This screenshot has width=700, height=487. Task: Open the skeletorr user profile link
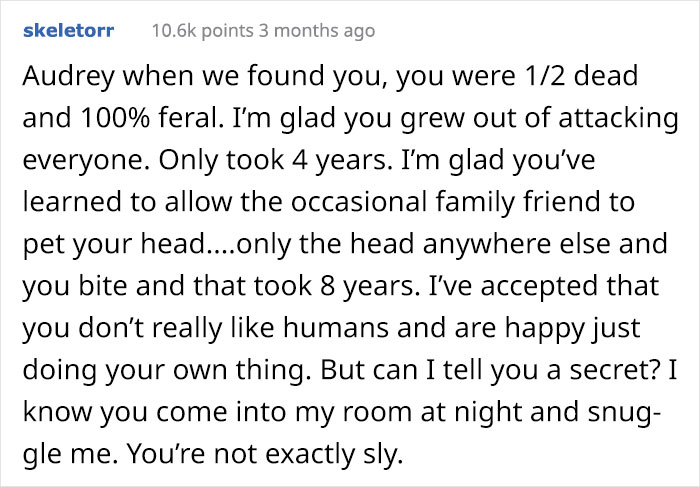(x=68, y=31)
